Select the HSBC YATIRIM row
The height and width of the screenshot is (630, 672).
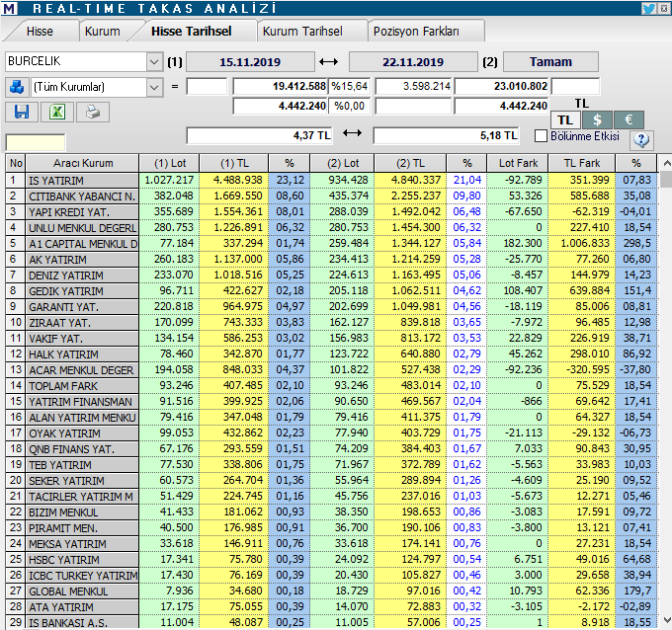coord(330,559)
